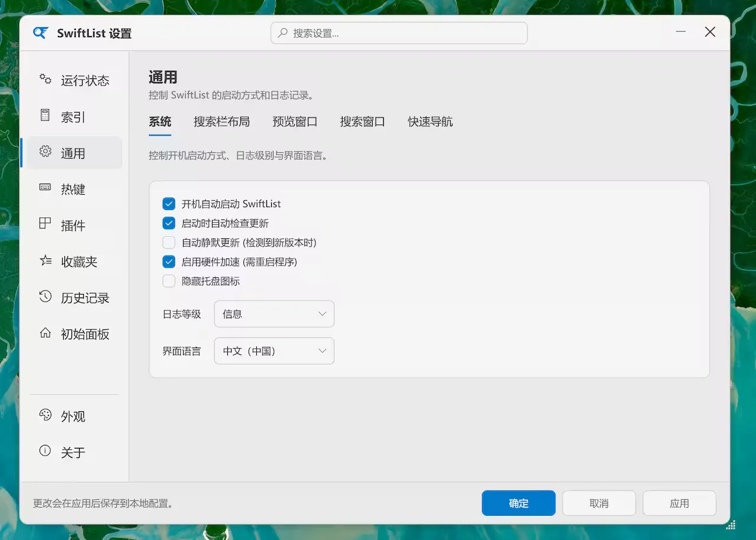Click the 索引 icon in sidebar

(x=45, y=115)
